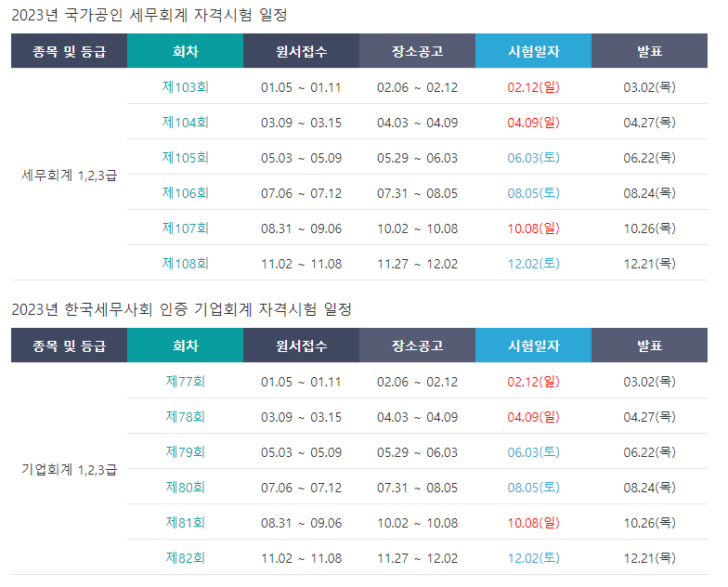
Task: Click 원서접수 header in 세무회계 table
Action: tap(301, 50)
